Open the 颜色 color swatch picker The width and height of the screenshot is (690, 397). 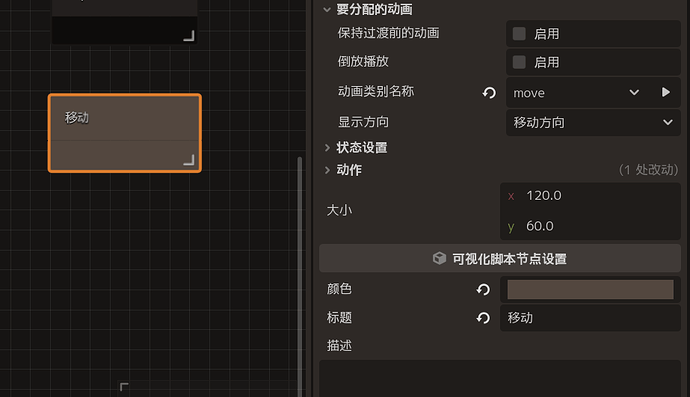pos(591,290)
